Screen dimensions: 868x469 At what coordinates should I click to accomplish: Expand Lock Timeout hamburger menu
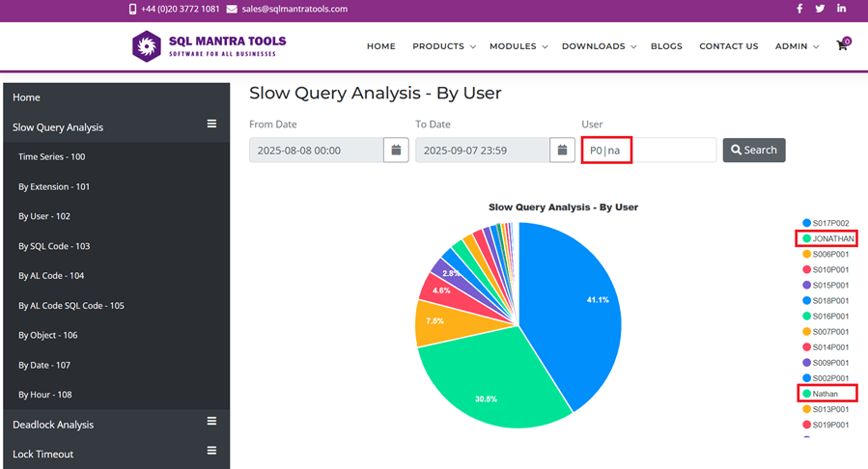pos(211,451)
